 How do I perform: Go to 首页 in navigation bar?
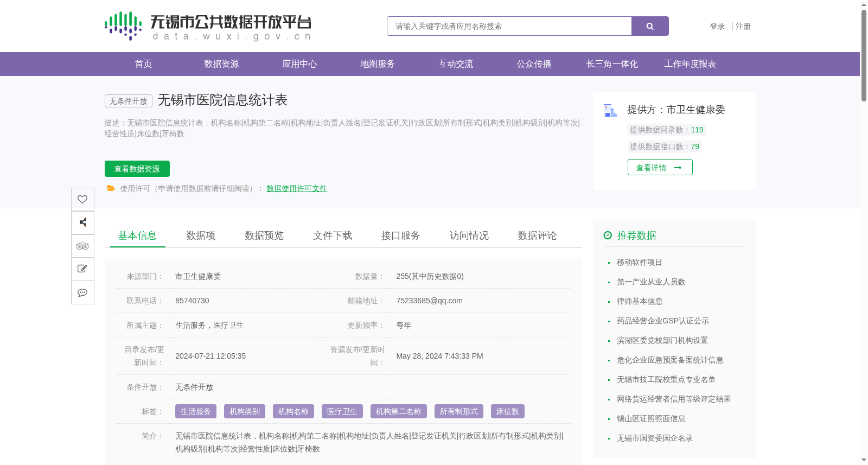pos(143,64)
